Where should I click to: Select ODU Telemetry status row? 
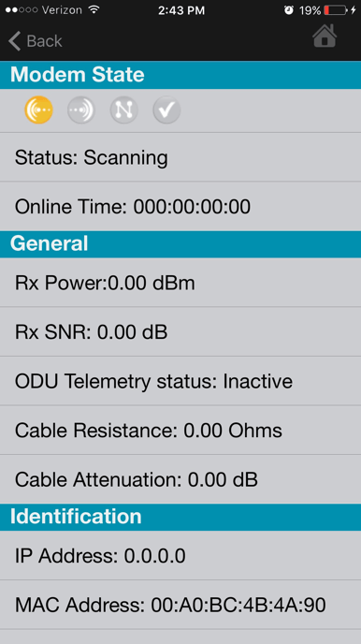tap(180, 381)
